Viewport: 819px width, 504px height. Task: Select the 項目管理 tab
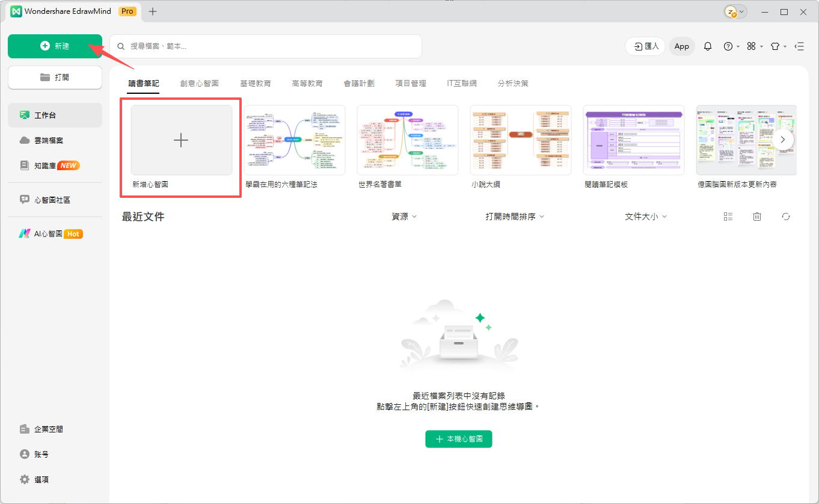click(411, 84)
